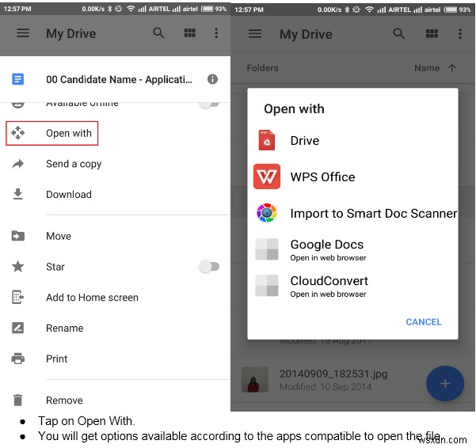Select WPS Office in Open with list
The image size is (476, 448).
352,177
